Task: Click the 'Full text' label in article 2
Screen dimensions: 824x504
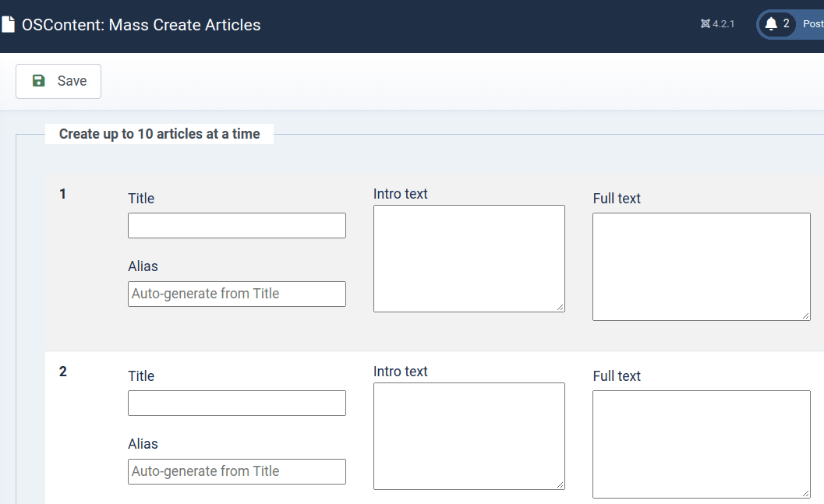Action: [x=617, y=376]
